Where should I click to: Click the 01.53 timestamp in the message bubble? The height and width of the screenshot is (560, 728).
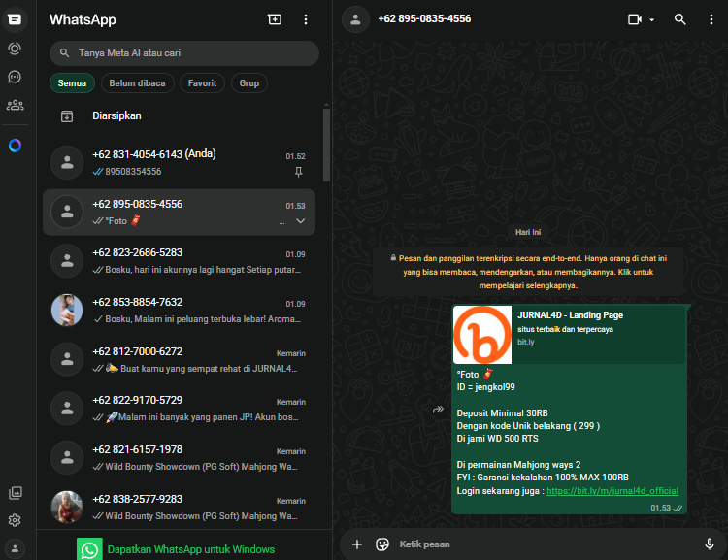click(x=660, y=508)
